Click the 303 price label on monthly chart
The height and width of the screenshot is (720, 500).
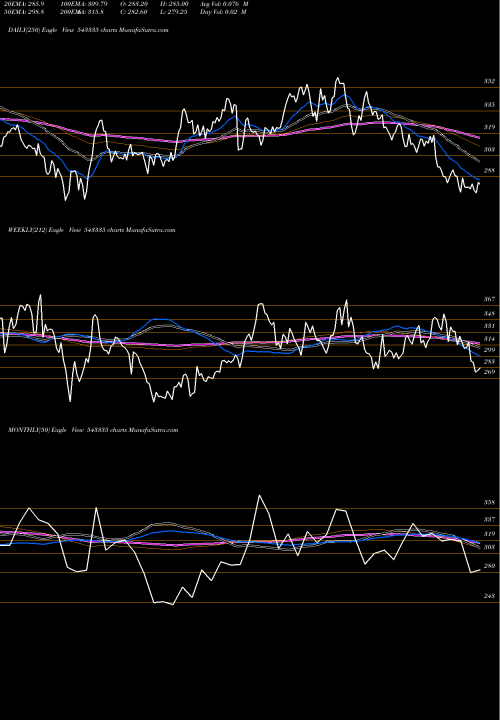489,547
